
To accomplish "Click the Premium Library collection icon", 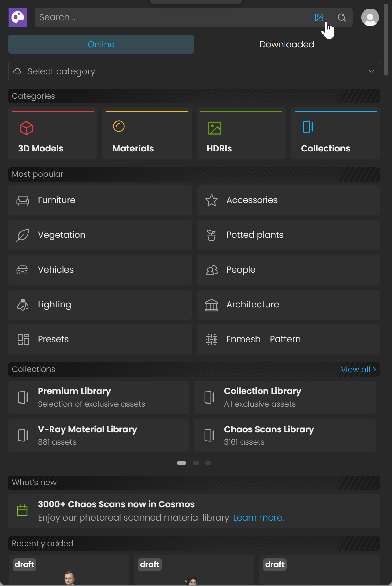I will coord(23,397).
